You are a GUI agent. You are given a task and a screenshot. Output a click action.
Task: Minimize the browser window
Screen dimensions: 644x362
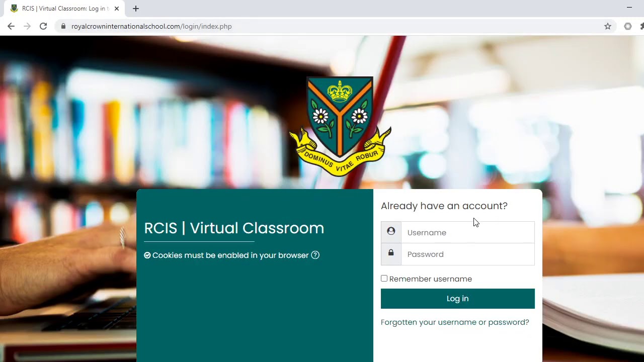(629, 8)
